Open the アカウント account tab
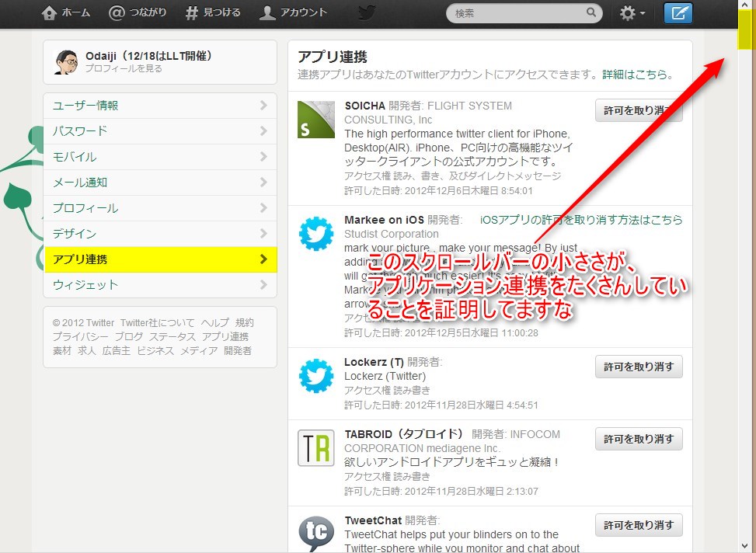 pos(293,13)
